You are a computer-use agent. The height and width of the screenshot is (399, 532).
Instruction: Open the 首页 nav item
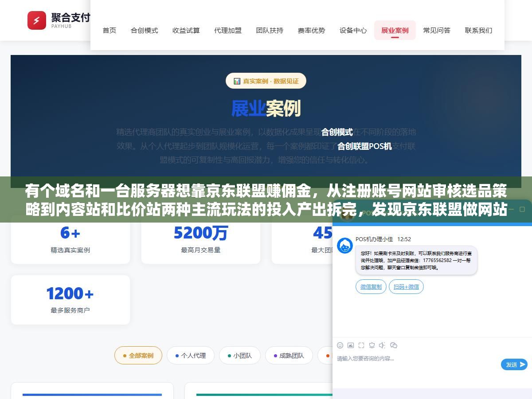110,31
